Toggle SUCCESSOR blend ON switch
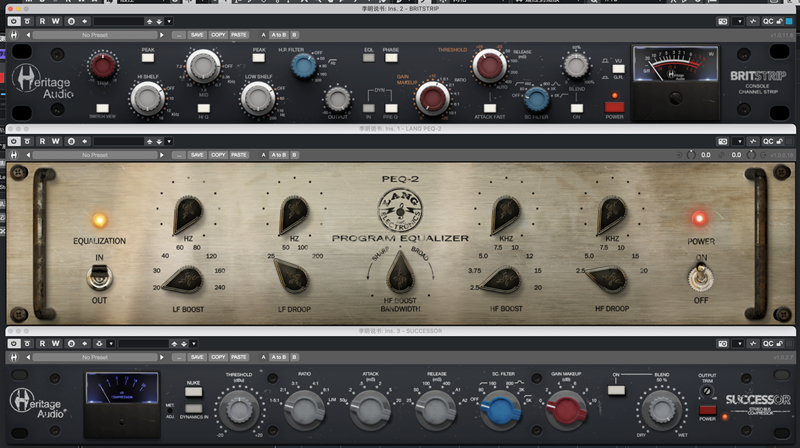 (x=616, y=390)
